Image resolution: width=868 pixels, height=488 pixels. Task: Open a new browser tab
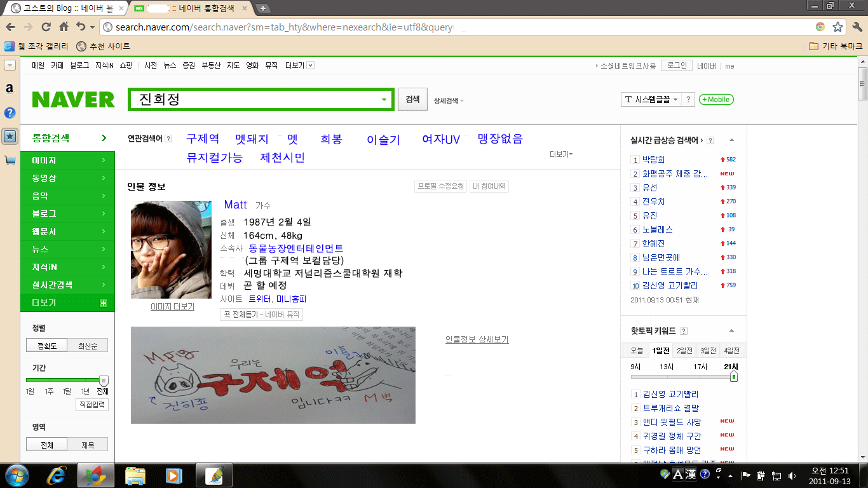pos(263,8)
